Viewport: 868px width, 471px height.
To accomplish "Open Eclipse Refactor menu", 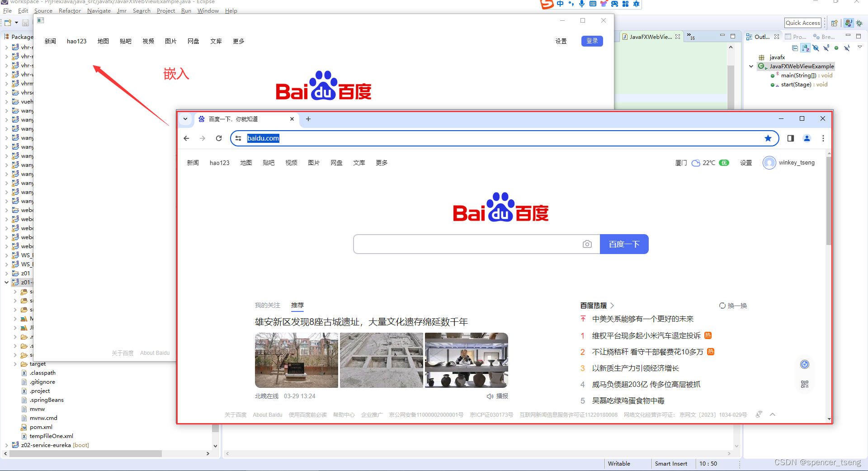I will pos(70,11).
